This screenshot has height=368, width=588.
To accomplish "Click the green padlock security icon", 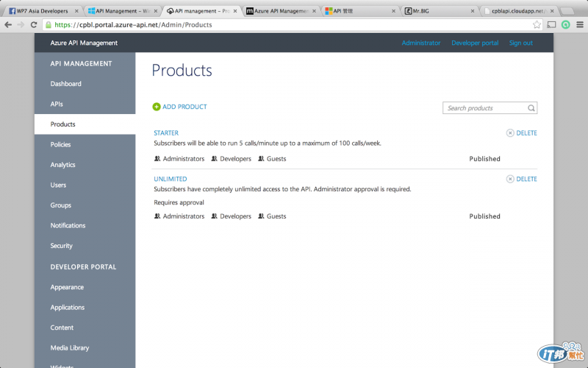I will coord(49,25).
